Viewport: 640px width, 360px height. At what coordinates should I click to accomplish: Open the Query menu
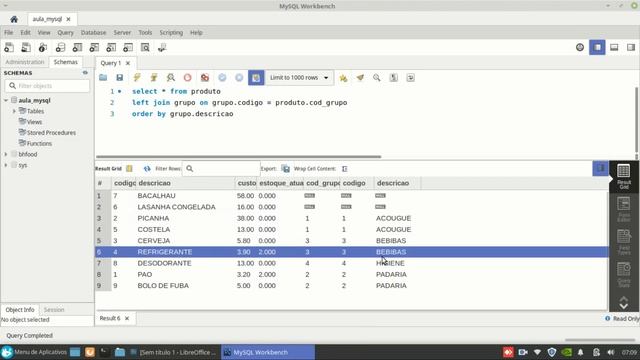(65, 33)
